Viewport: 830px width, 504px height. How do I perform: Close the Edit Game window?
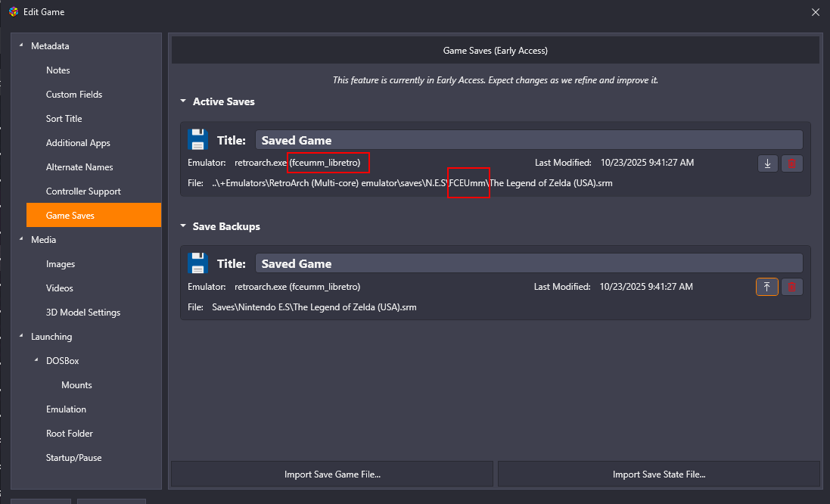(815, 12)
